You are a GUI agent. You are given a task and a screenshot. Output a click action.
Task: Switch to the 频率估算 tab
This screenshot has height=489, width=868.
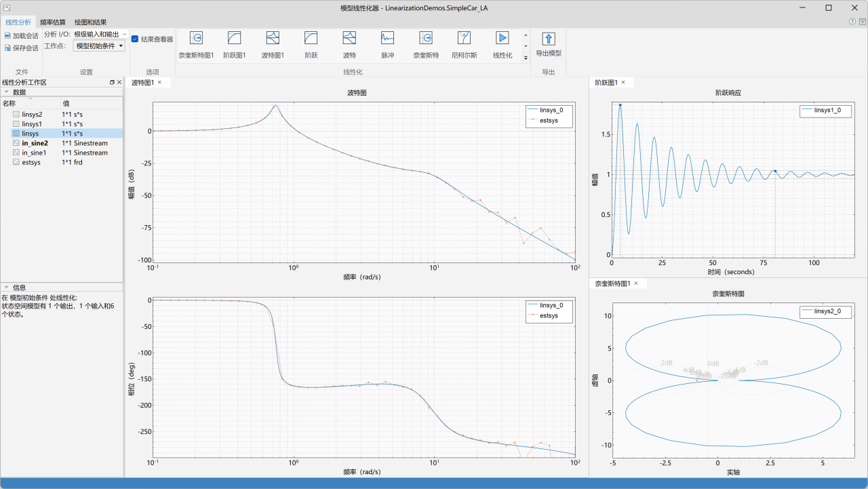click(54, 22)
